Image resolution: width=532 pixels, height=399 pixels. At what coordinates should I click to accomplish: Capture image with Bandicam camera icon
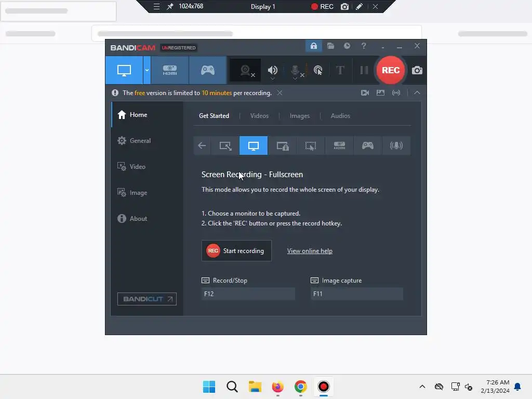[x=417, y=70]
